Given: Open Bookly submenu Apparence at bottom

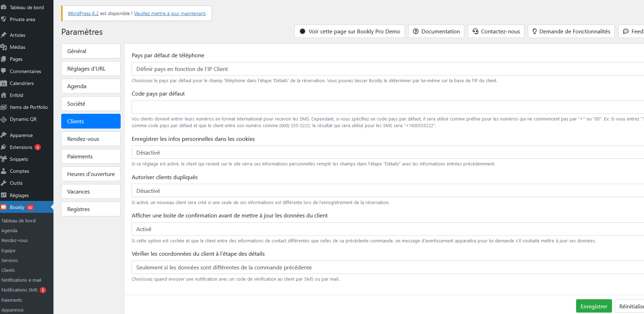Looking at the screenshot, I should coord(12,310).
